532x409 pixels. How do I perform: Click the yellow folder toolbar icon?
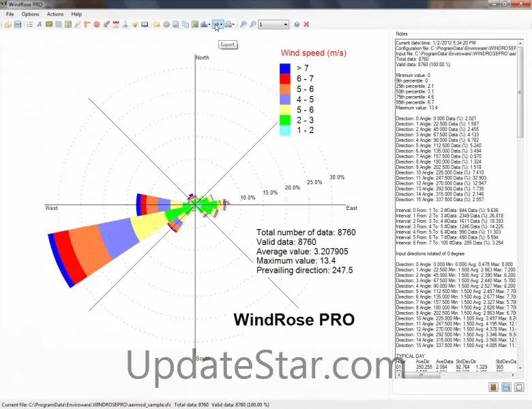click(x=156, y=25)
